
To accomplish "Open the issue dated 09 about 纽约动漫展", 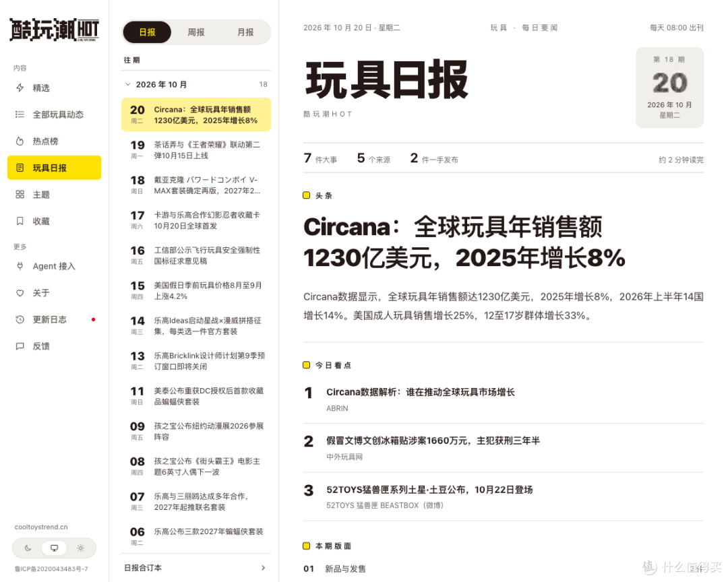I will coord(196,431).
